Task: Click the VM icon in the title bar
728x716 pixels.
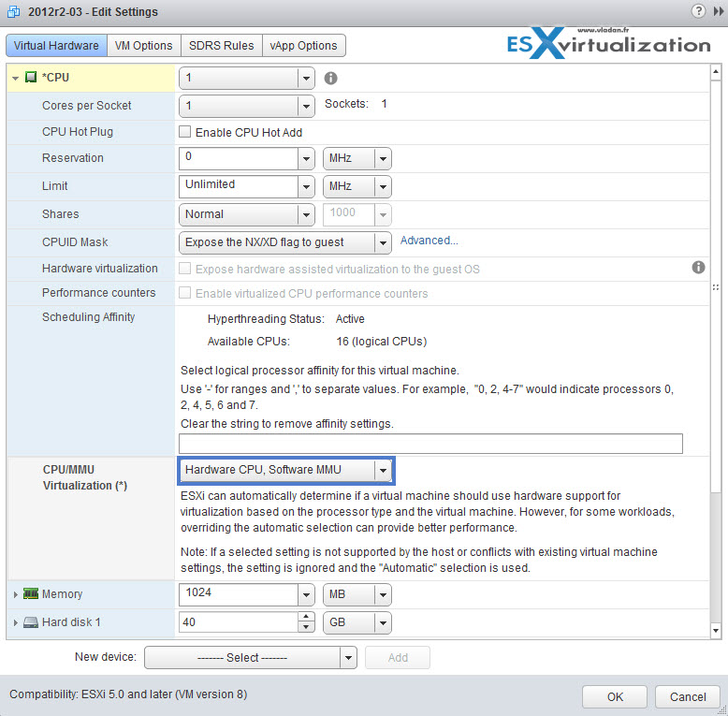Action: pos(14,11)
